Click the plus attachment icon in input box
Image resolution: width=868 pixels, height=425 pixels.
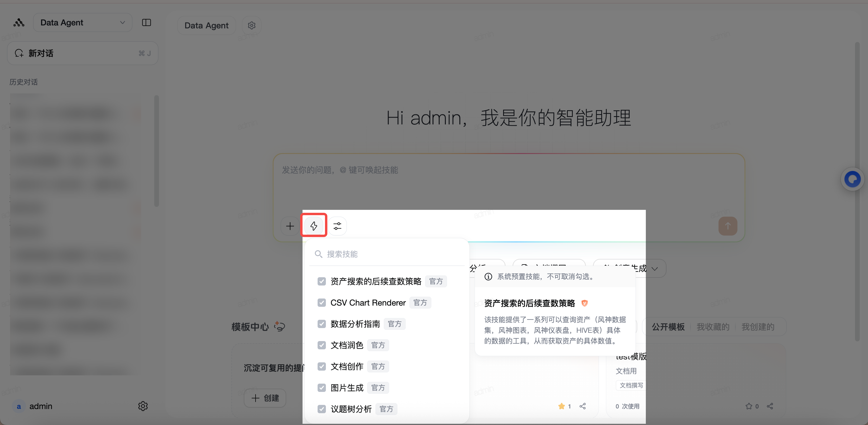click(x=290, y=226)
